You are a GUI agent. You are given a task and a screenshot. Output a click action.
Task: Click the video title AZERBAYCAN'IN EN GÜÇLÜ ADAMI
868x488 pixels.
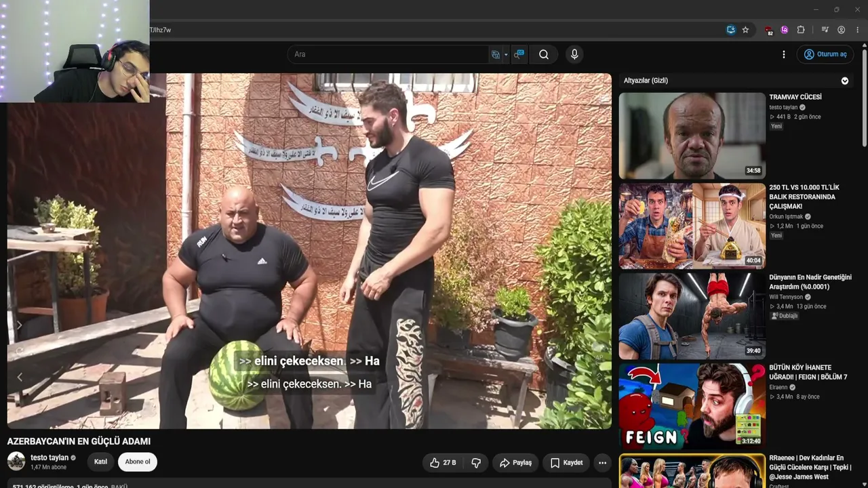[79, 441]
